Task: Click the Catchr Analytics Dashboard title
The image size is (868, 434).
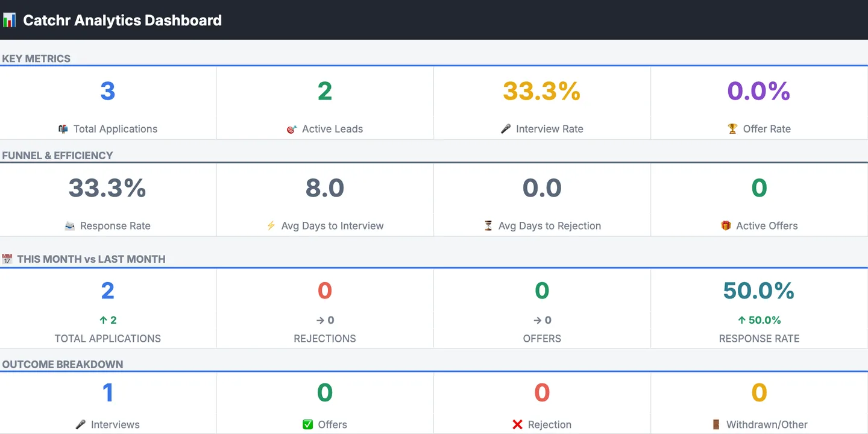Action: pyautogui.click(x=122, y=20)
